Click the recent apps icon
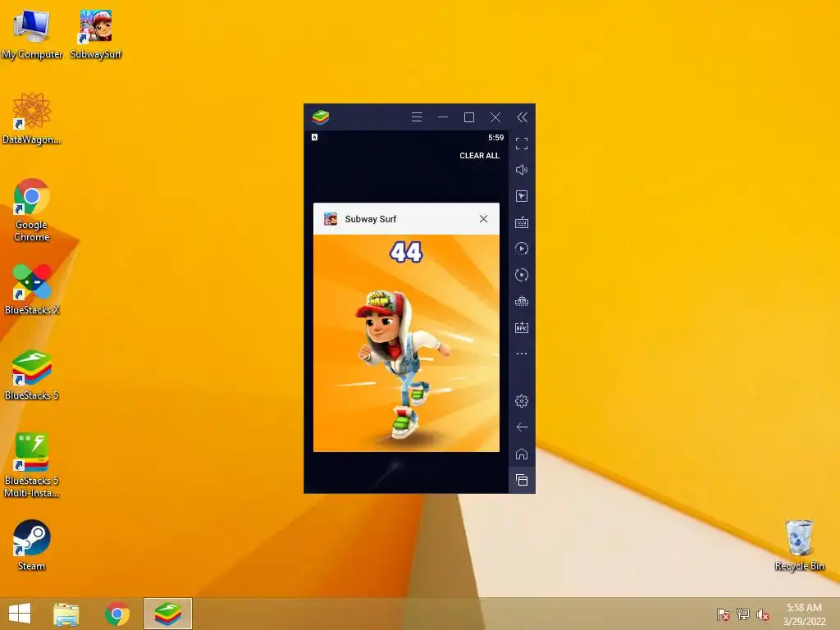The height and width of the screenshot is (630, 840). 522,480
